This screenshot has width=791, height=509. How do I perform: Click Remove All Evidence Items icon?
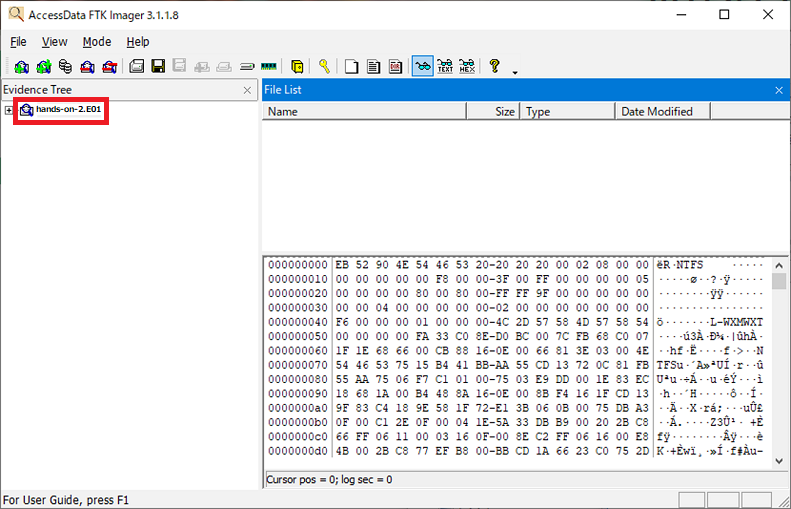pos(109,66)
